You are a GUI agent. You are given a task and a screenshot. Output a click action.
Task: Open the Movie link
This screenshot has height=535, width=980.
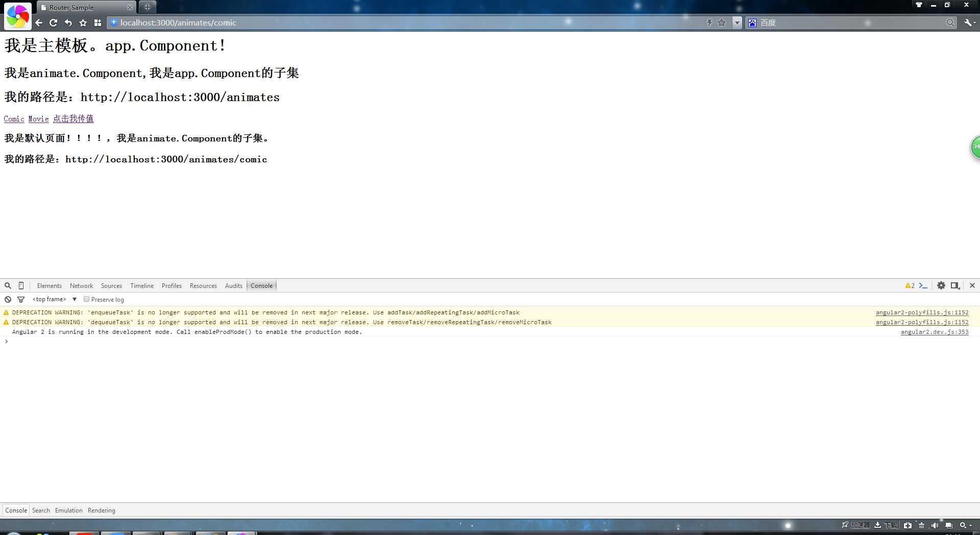coord(38,119)
